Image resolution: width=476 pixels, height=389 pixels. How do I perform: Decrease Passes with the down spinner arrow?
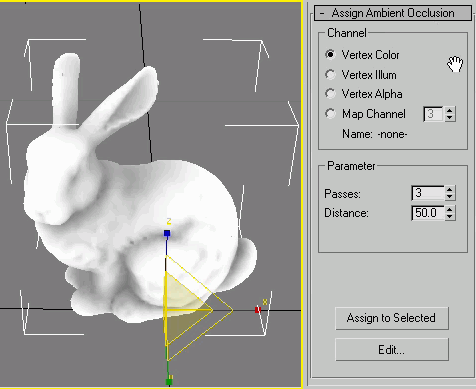(x=450, y=197)
